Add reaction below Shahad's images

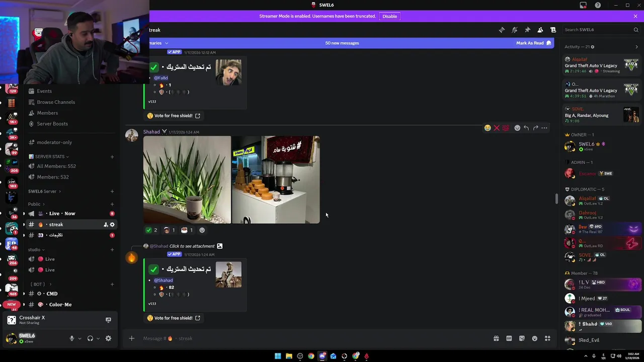coord(202,230)
